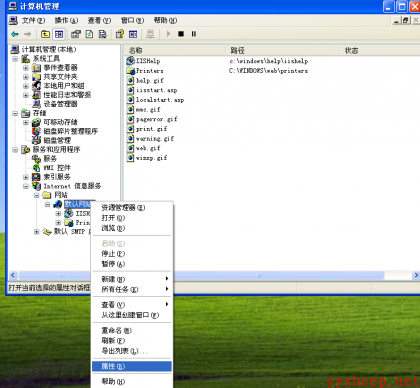Click the Refresh toolbar icon
This screenshot has width=420, height=388.
point(89,34)
